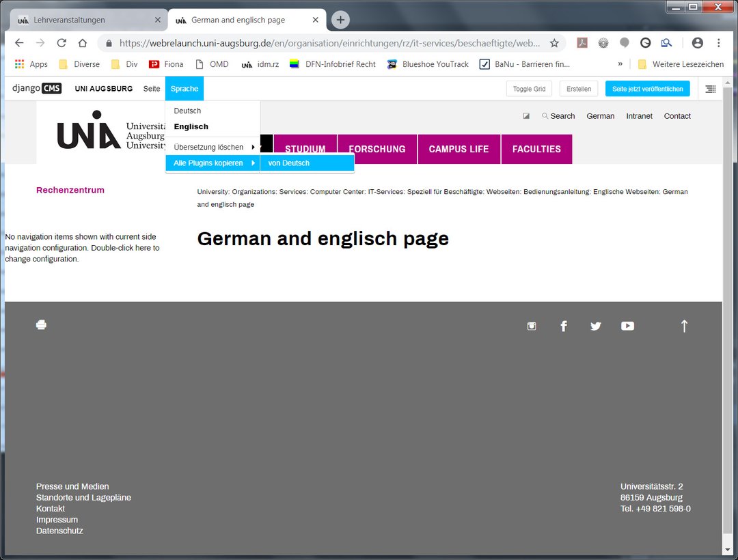Close the German and englisch page tab

315,20
